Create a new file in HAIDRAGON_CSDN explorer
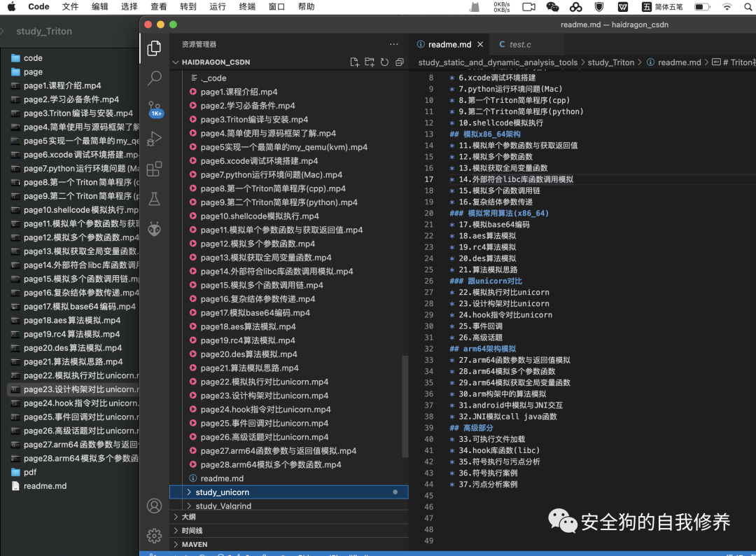 click(354, 62)
